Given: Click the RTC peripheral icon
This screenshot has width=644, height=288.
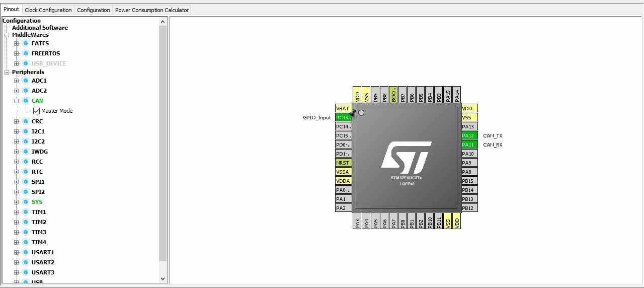Looking at the screenshot, I should (x=25, y=172).
